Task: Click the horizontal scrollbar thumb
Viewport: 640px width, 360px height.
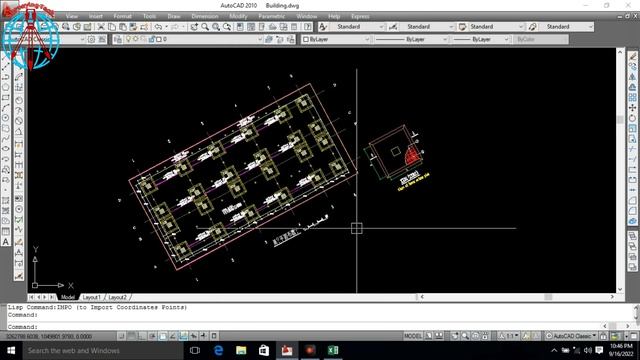Action: click(548, 297)
